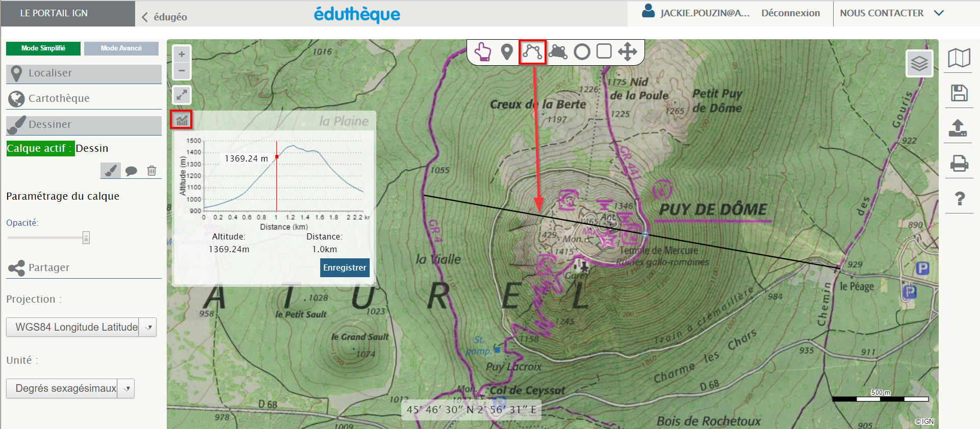Select the paintbrush style tab
Viewport: 980px width, 429px height.
click(111, 171)
